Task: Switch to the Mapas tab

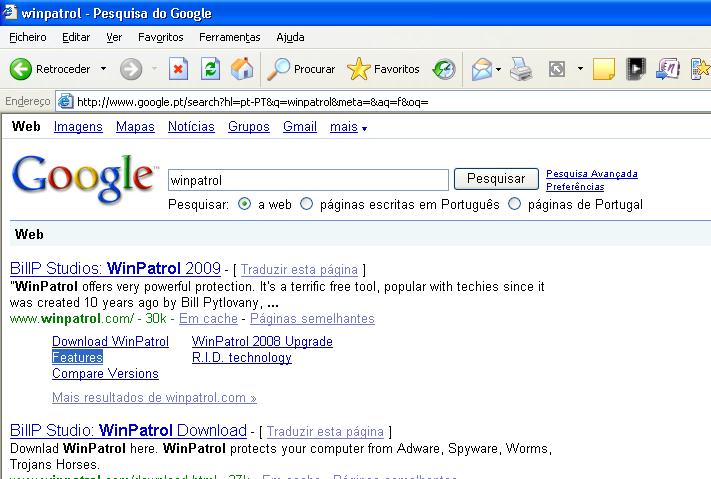Action: point(135,127)
